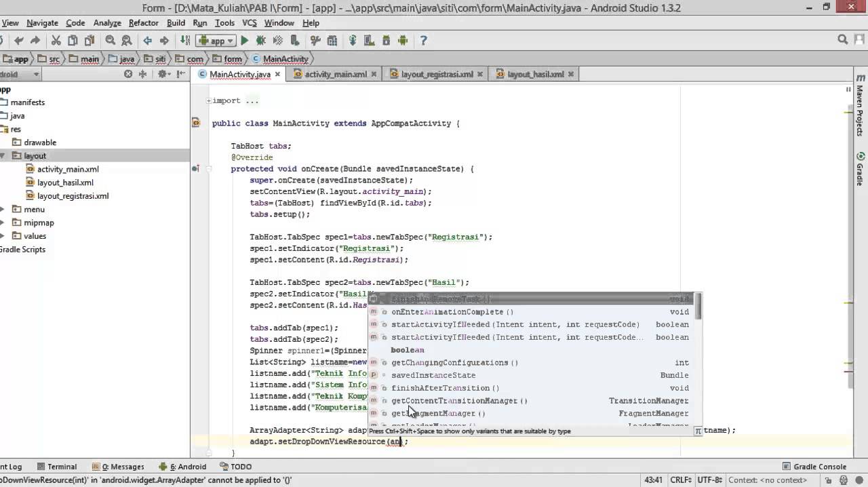Expand the mipmap folder in the tree
This screenshot has width=868, height=487.
pos(3,222)
